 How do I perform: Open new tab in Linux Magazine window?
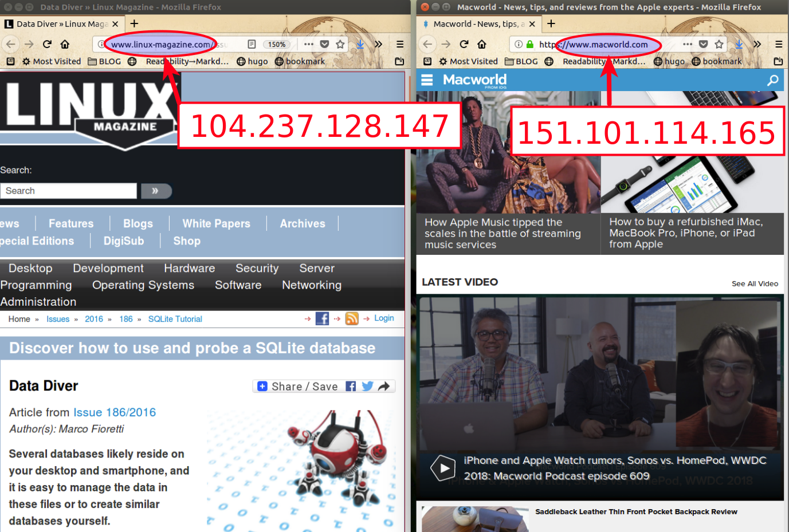pyautogui.click(x=134, y=23)
